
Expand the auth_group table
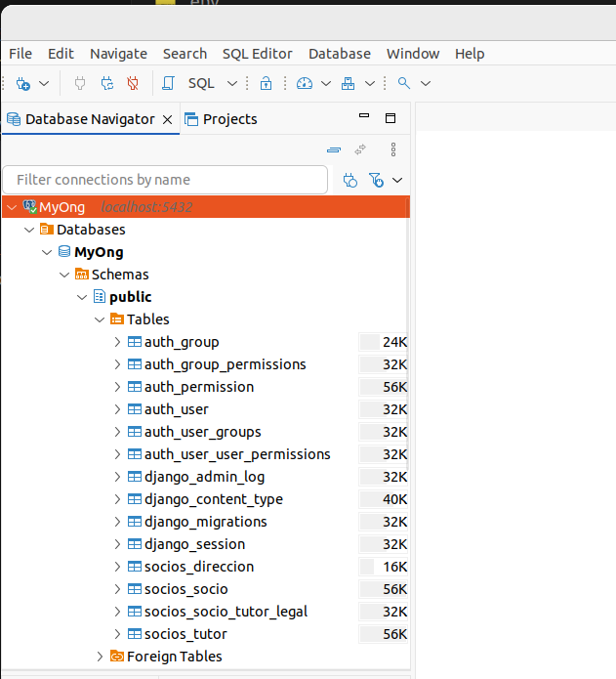[117, 342]
